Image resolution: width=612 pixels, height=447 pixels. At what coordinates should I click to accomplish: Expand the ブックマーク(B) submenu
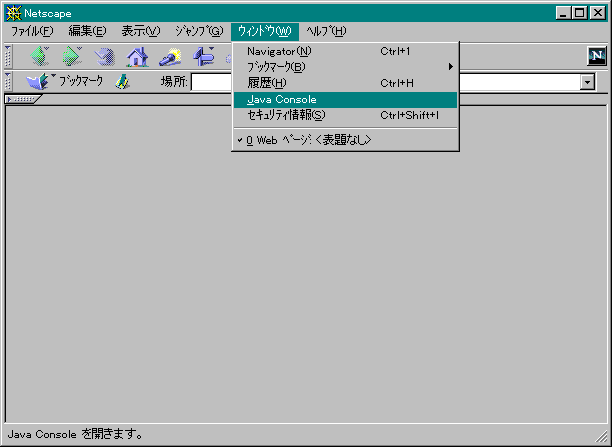click(x=345, y=67)
